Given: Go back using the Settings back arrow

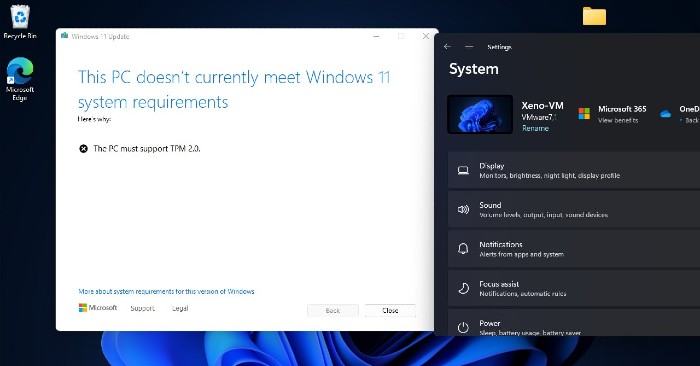Looking at the screenshot, I should [447, 46].
